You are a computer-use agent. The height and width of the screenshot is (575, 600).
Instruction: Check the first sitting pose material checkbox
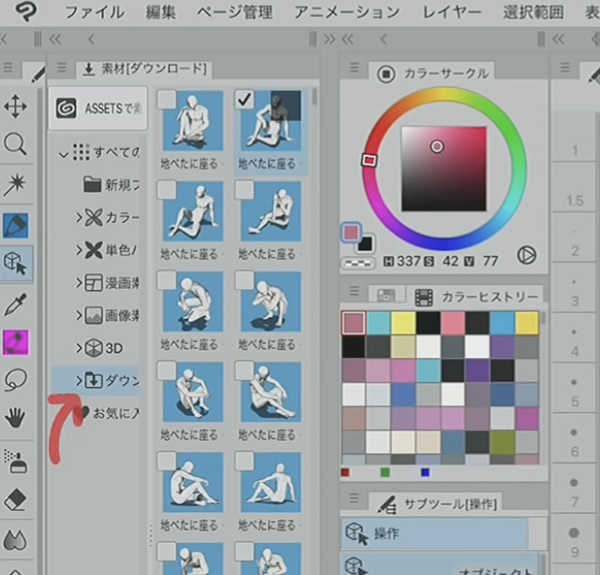167,98
